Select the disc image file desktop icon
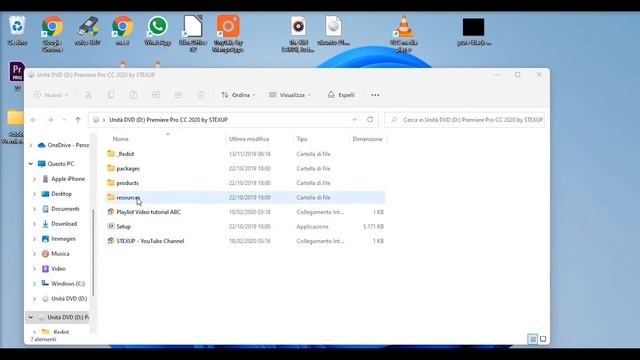Viewport: 640px width, 360px height. click(x=333, y=31)
